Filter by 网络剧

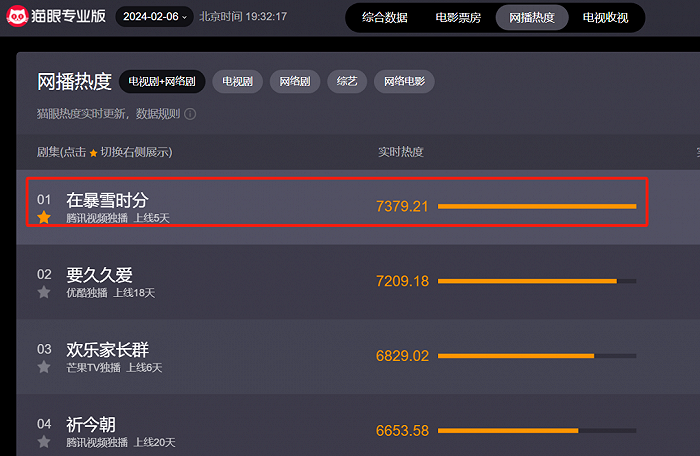pyautogui.click(x=295, y=81)
